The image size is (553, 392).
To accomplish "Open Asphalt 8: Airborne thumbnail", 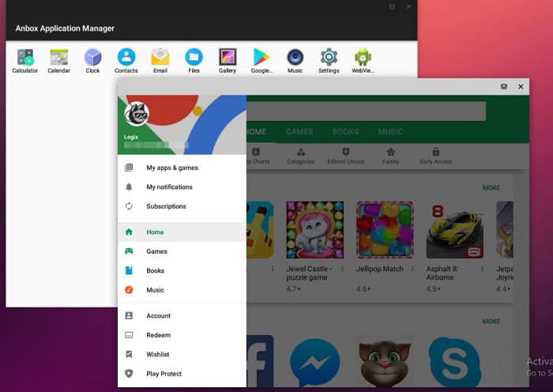I will tap(455, 230).
